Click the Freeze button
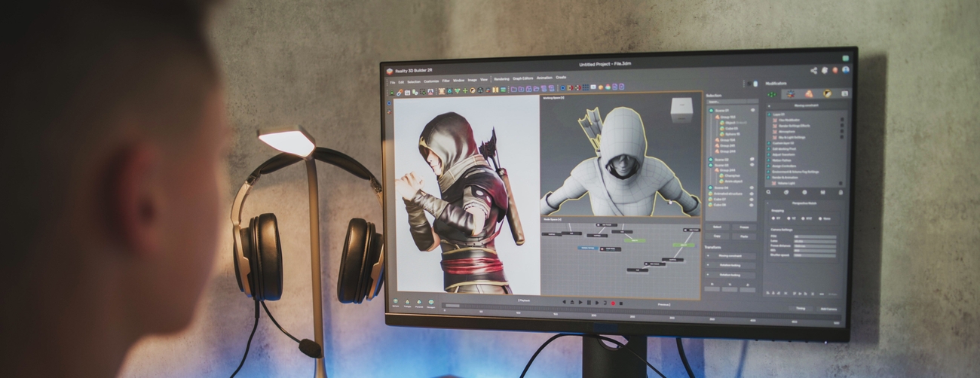Image resolution: width=980 pixels, height=378 pixels. (x=743, y=226)
